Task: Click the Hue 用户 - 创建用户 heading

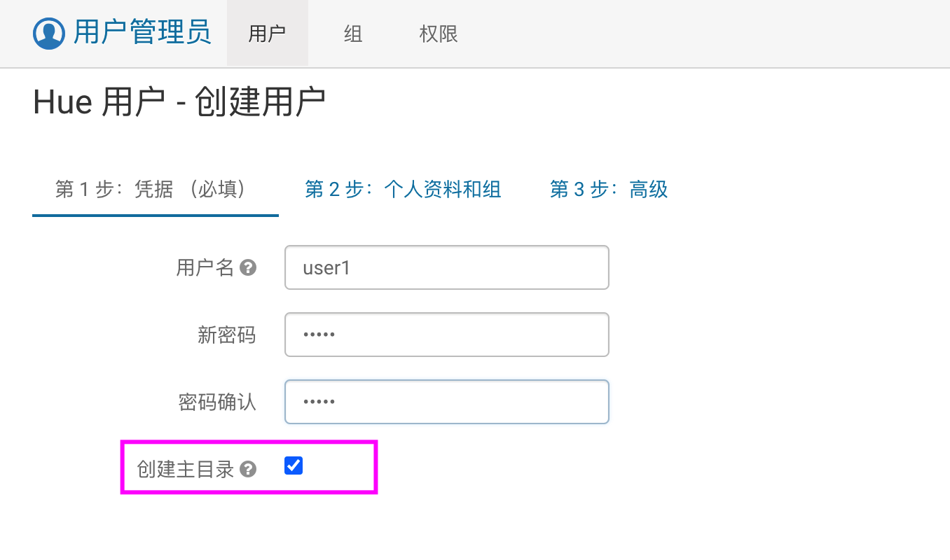Action: (x=179, y=103)
